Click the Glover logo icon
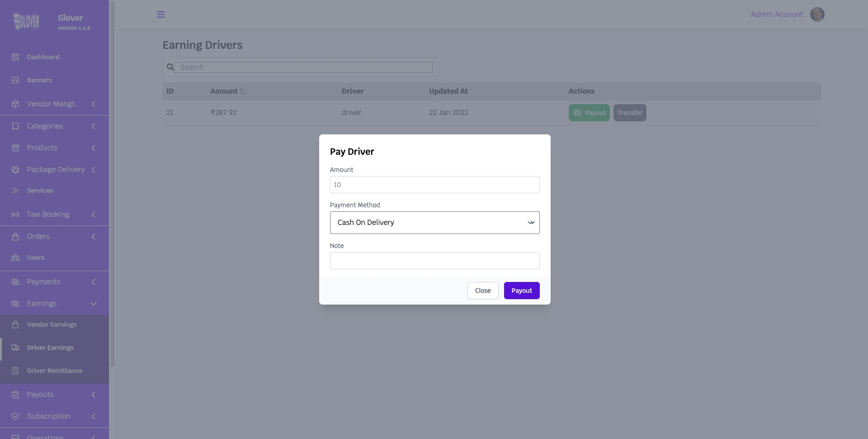This screenshot has height=439, width=868. click(x=26, y=21)
